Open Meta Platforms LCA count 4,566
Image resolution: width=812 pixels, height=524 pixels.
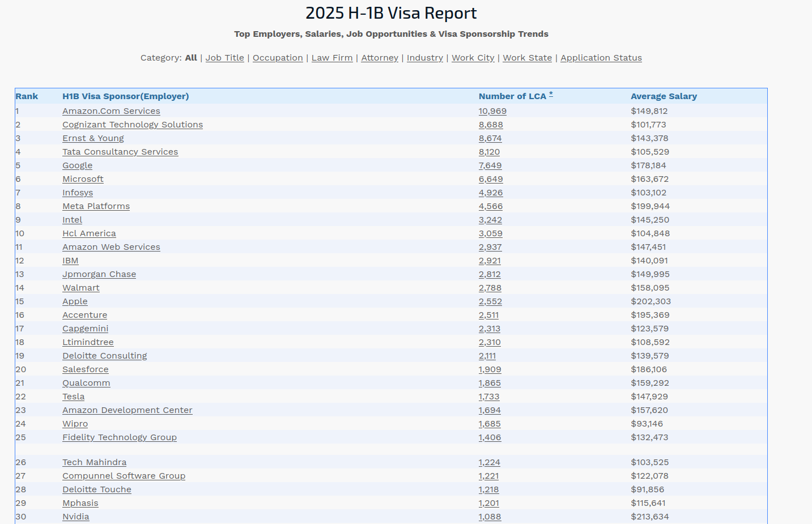coord(491,206)
